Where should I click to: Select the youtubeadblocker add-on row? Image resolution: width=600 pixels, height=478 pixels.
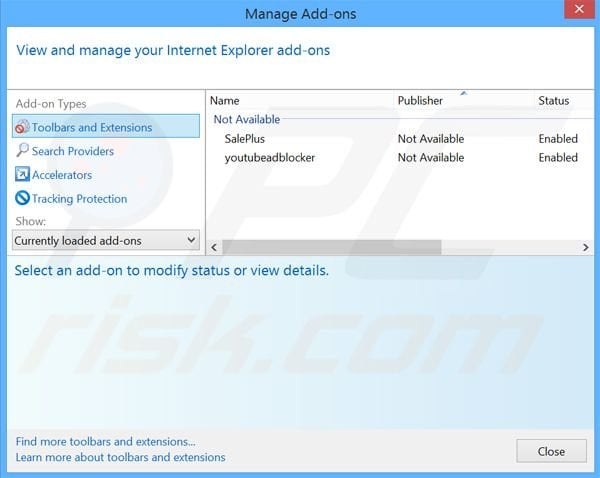point(401,157)
